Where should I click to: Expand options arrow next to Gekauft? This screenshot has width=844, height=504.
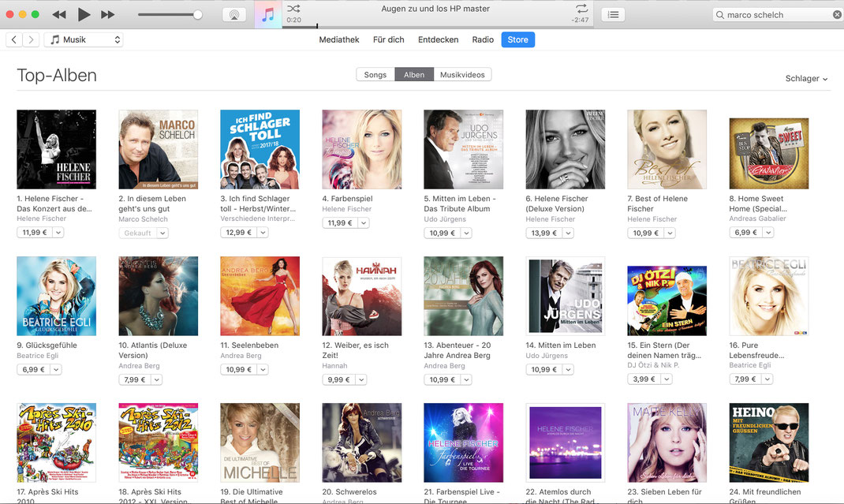click(x=162, y=233)
